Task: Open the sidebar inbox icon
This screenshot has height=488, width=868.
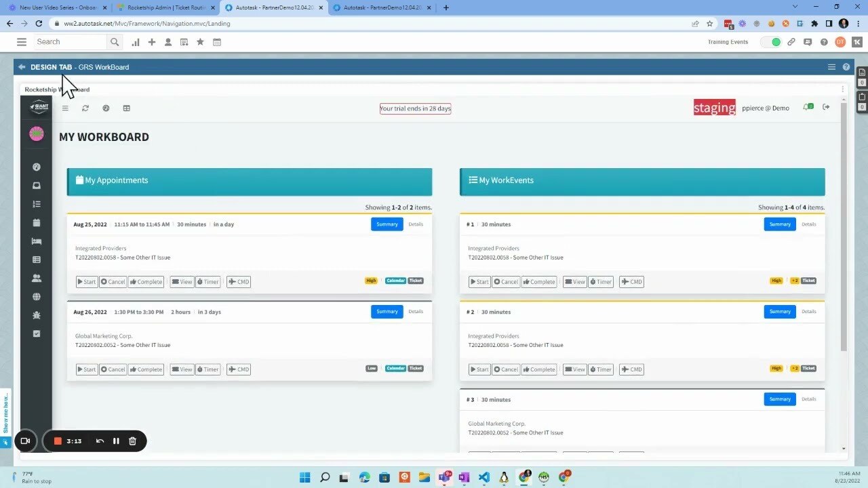Action: tap(37, 186)
